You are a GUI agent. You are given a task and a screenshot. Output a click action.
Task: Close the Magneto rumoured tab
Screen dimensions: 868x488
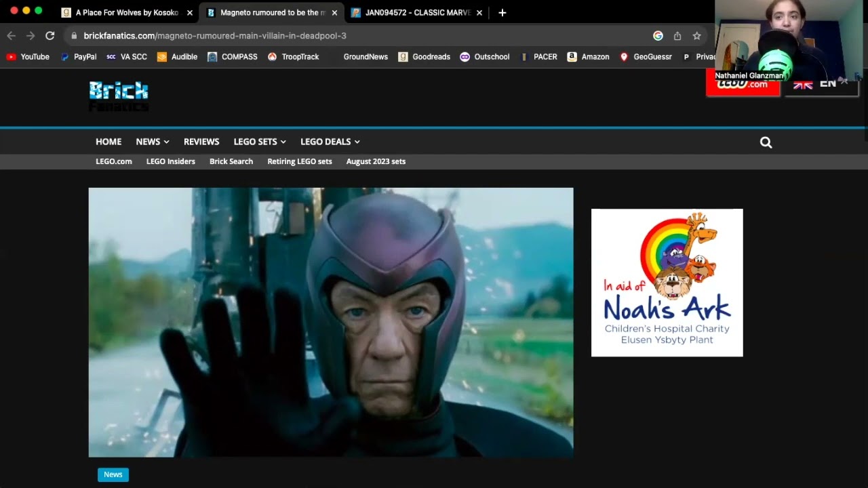(x=334, y=12)
